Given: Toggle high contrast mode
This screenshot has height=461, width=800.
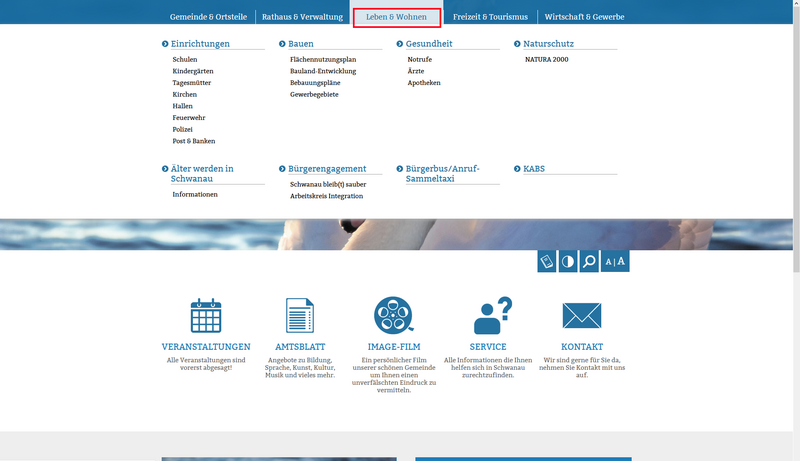Looking at the screenshot, I should pos(568,261).
